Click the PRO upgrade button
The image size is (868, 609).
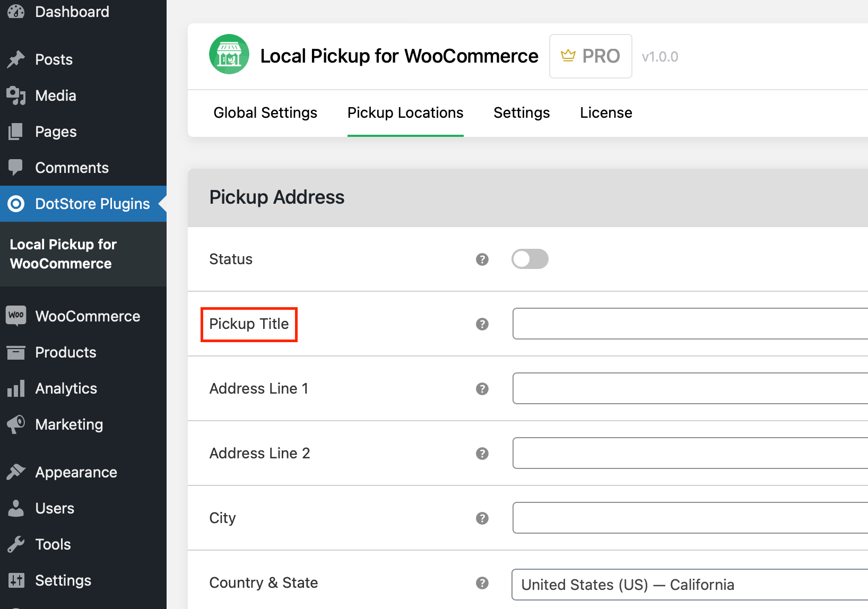pyautogui.click(x=590, y=56)
